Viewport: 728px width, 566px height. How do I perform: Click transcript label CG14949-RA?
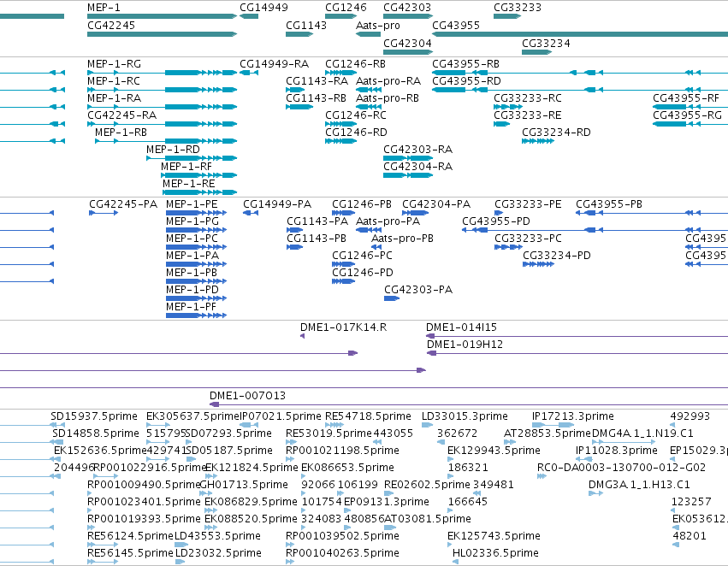click(275, 64)
